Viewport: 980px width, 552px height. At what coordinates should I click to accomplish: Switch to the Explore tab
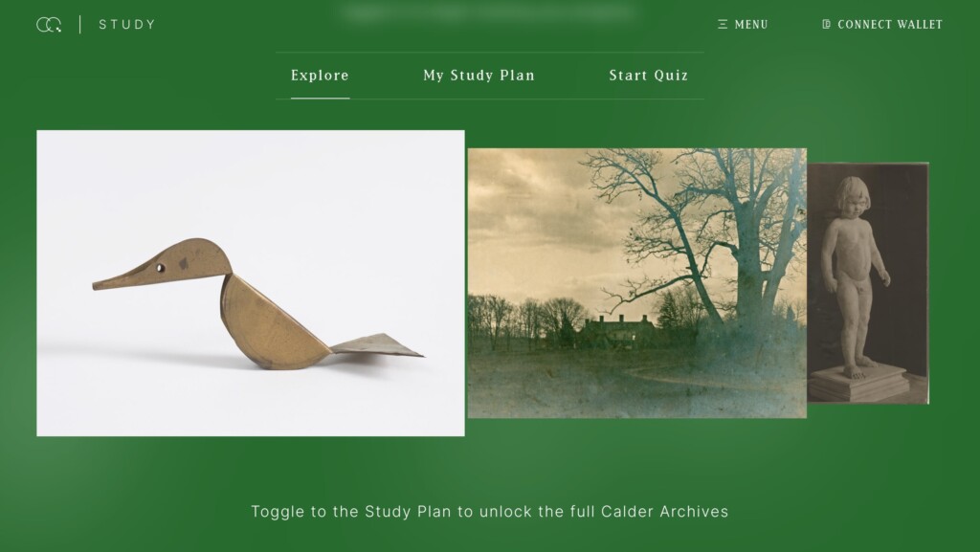click(x=320, y=76)
